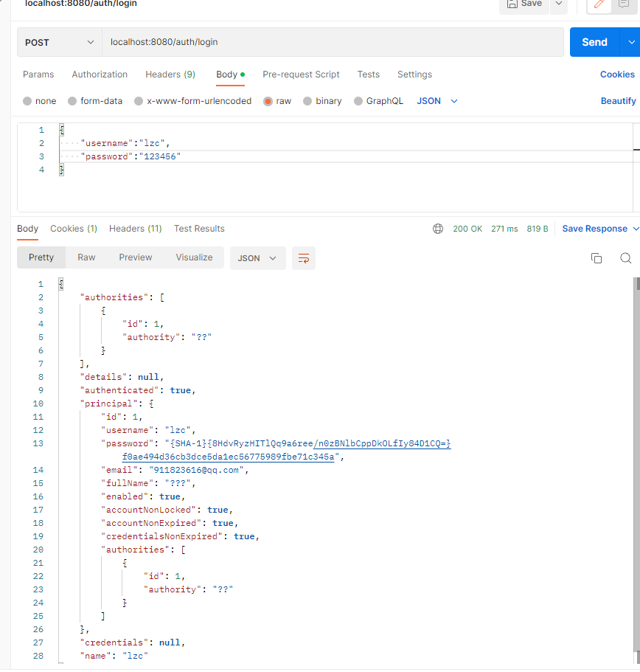Open the Pre-request Script tab
This screenshot has width=640, height=672.
[x=301, y=75]
